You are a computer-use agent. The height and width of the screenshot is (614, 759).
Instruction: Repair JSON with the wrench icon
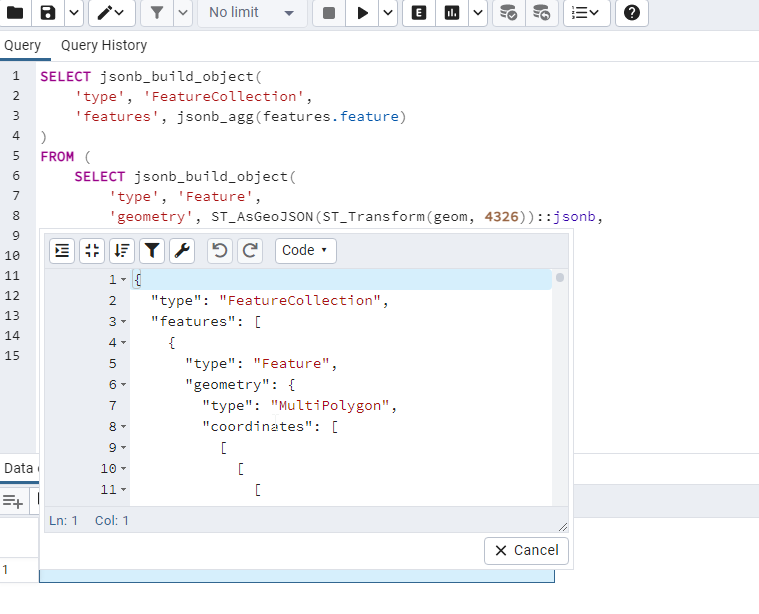[x=182, y=251]
